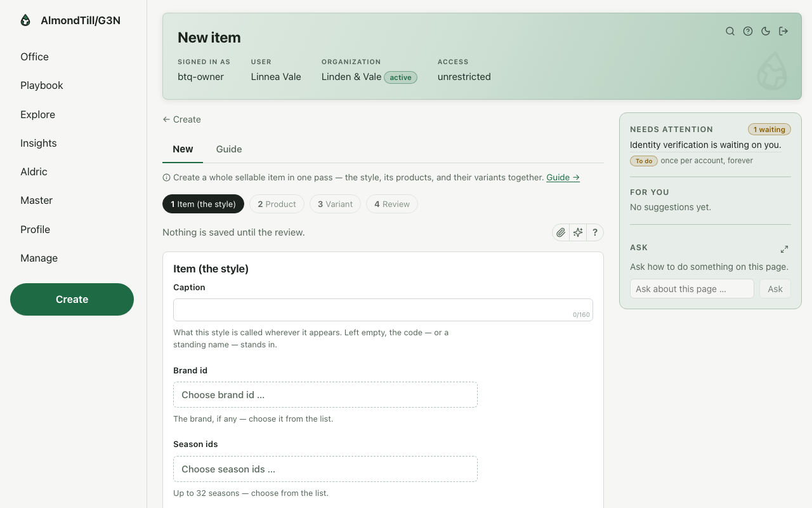The image size is (812, 508).
Task: Open Profile in the sidebar
Action: click(35, 229)
